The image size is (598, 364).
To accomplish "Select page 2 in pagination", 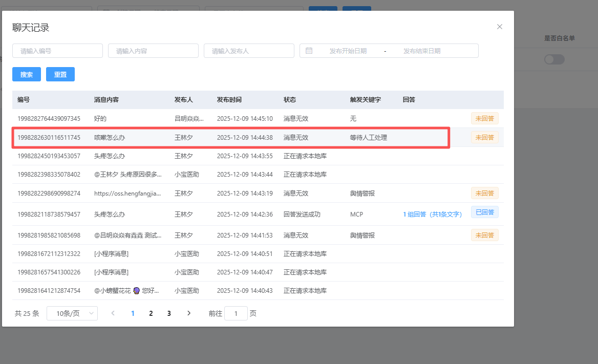I will [x=151, y=313].
